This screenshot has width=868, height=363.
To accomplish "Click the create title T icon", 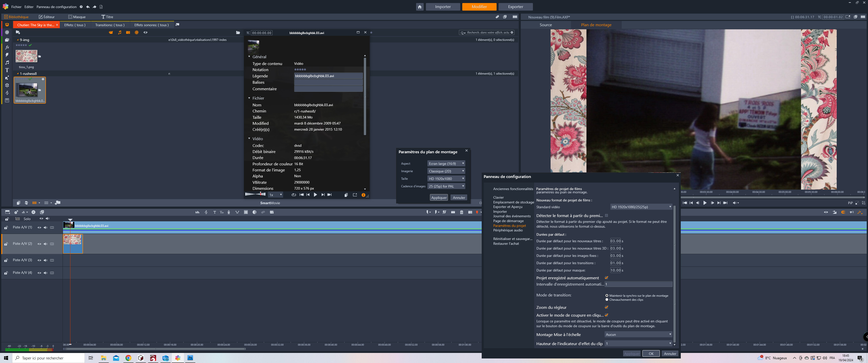I will point(214,212).
